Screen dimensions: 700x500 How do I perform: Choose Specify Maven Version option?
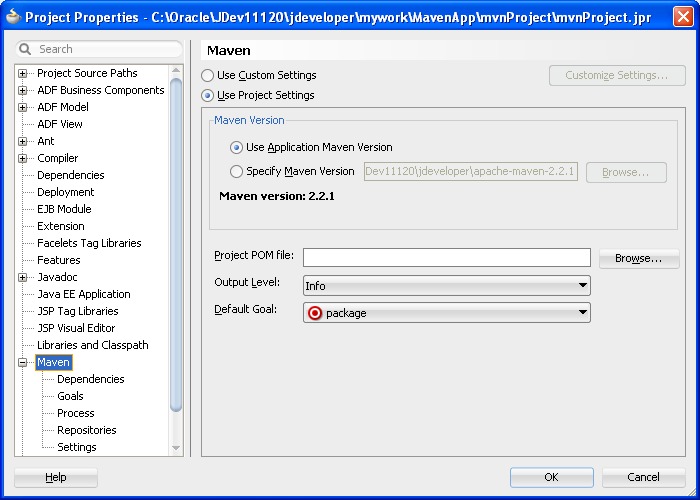(236, 171)
